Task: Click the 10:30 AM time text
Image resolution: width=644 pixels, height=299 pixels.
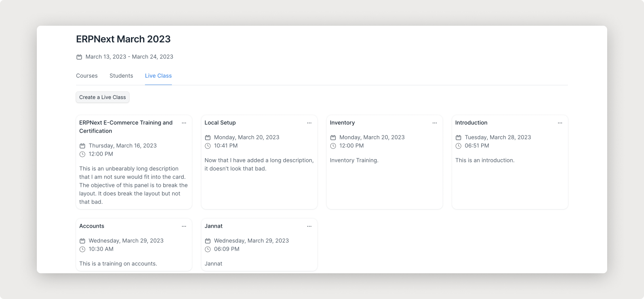Action: tap(101, 249)
